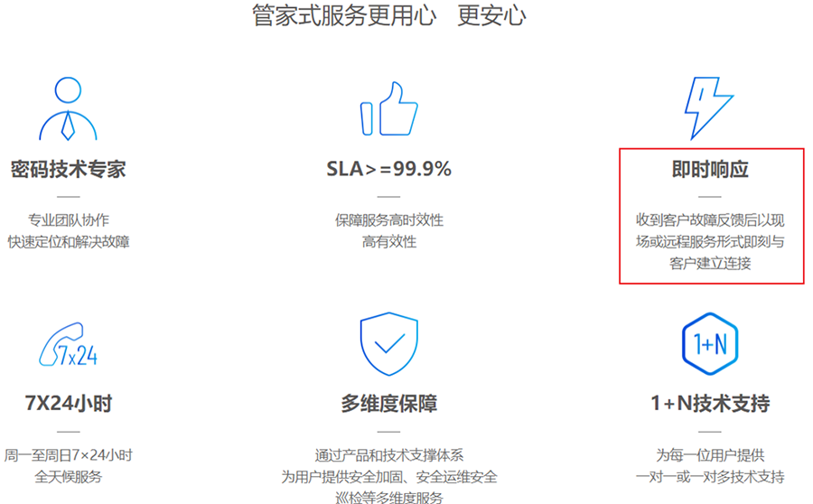Click the lightning bolt response icon
The width and height of the screenshot is (813, 504).
coord(709,107)
